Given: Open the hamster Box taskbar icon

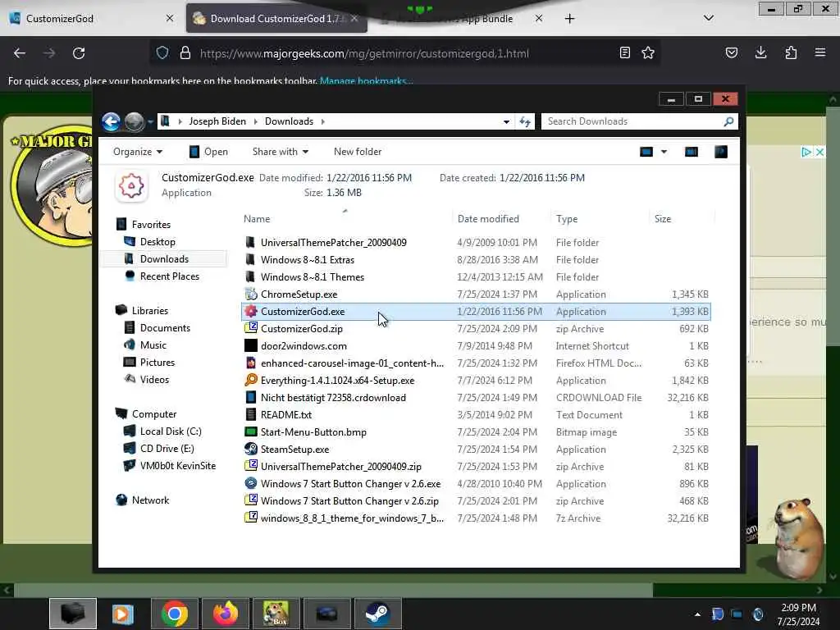Looking at the screenshot, I should (276, 614).
